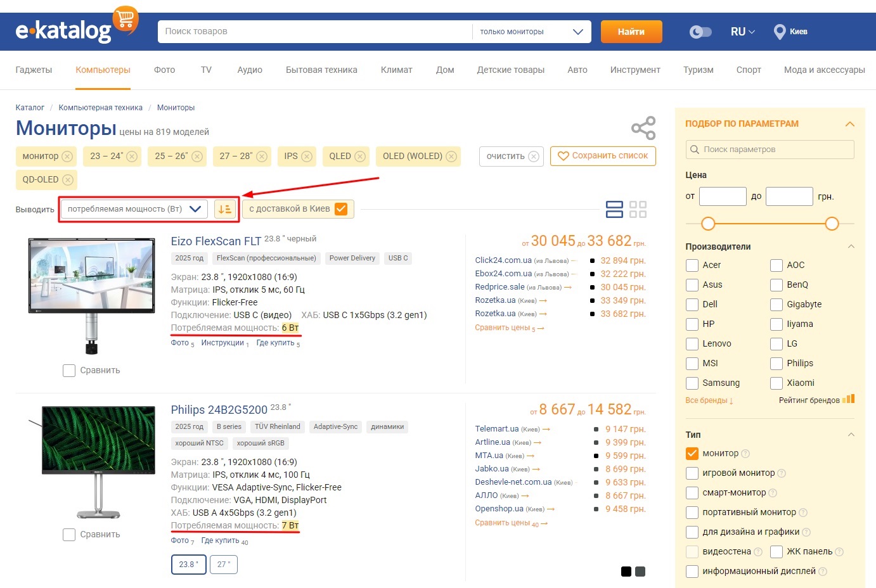Toggle the sort order direction icon
Screen dimensions: 876x588
click(225, 209)
